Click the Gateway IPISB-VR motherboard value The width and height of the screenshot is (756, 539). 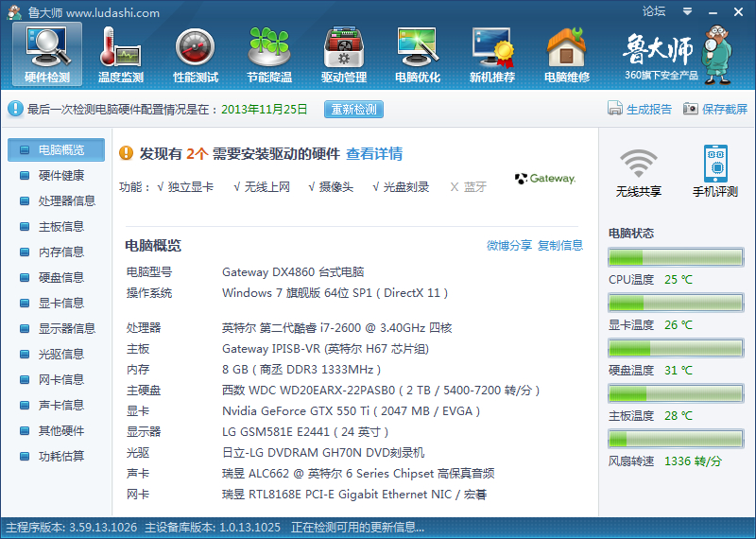[x=325, y=349]
